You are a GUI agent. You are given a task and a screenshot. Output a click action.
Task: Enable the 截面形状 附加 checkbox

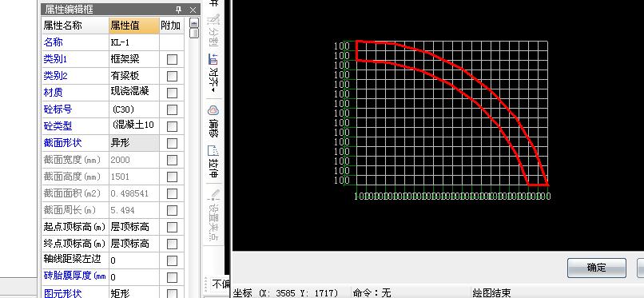coord(172,143)
